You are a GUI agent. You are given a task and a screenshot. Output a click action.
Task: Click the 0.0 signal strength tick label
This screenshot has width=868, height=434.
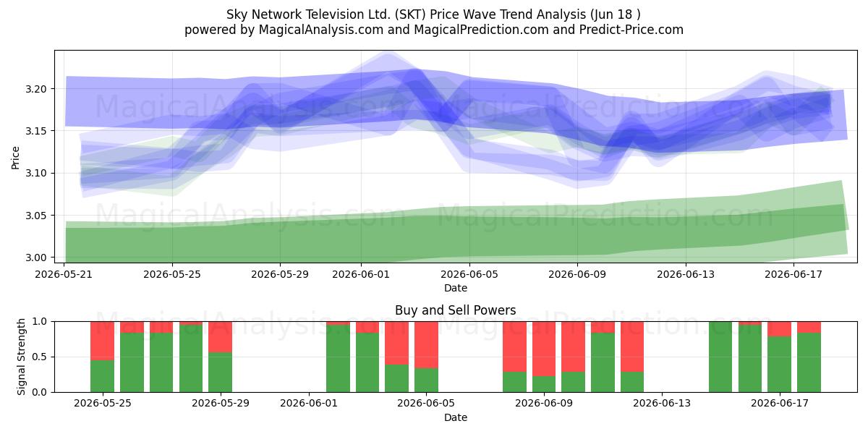point(41,392)
